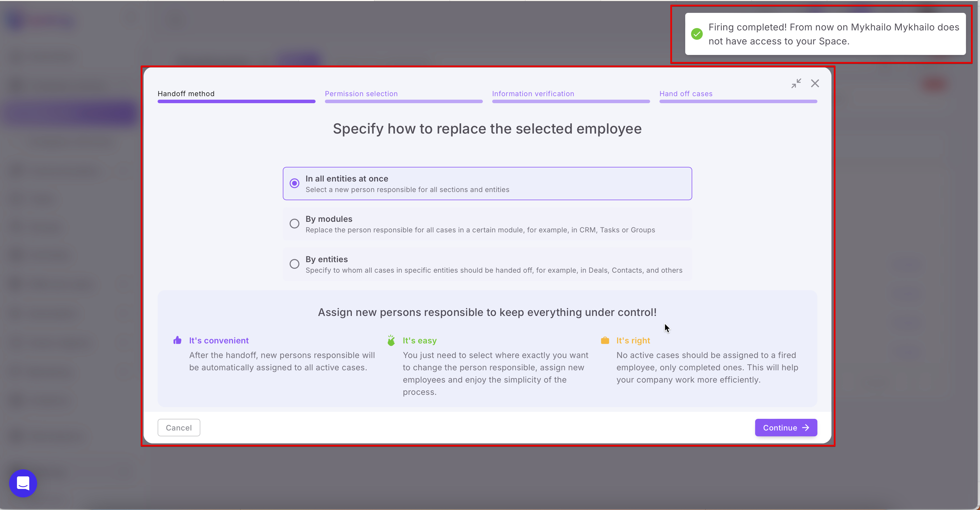Select the By modules radio option
Viewport: 980px width, 510px height.
point(294,224)
